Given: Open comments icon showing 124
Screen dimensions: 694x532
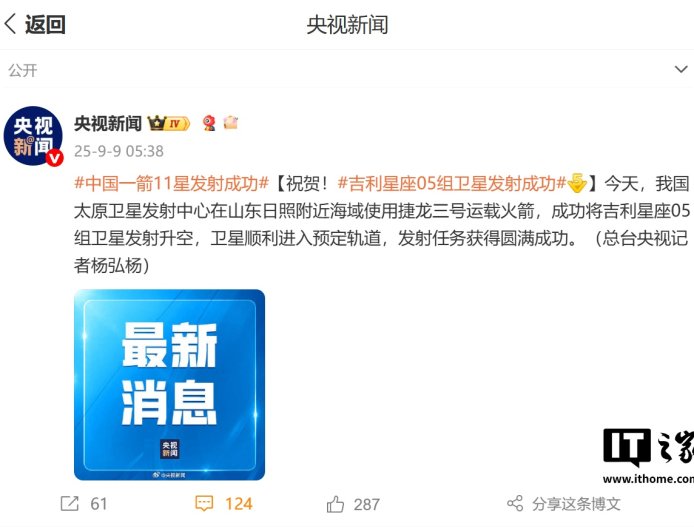Looking at the screenshot, I should pyautogui.click(x=204, y=504).
